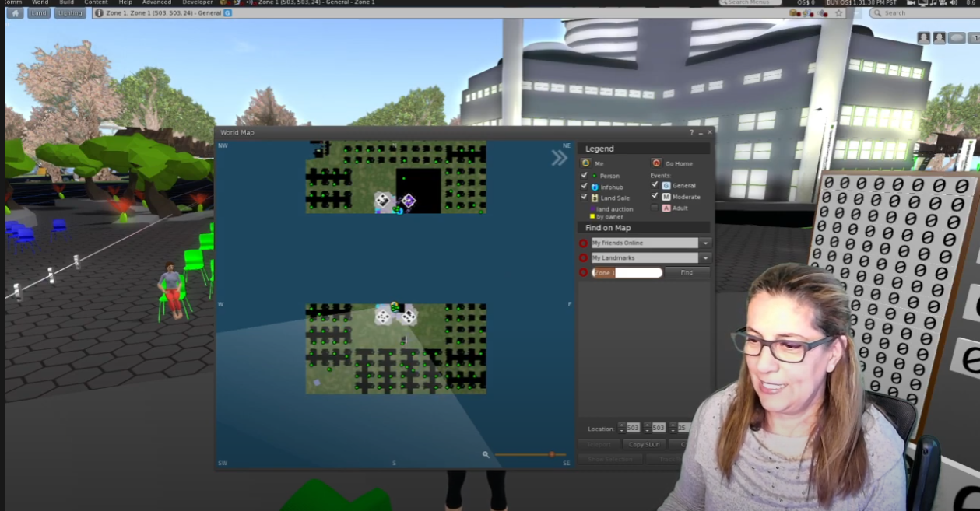The image size is (980, 511).
Task: Enable the Adult events checkbox
Action: (654, 208)
